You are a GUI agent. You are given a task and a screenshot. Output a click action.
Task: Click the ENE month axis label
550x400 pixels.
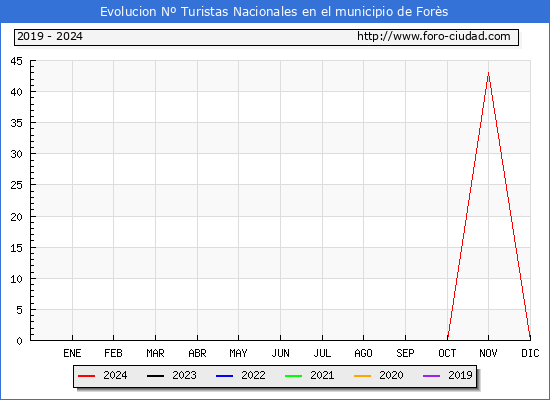tap(72, 353)
